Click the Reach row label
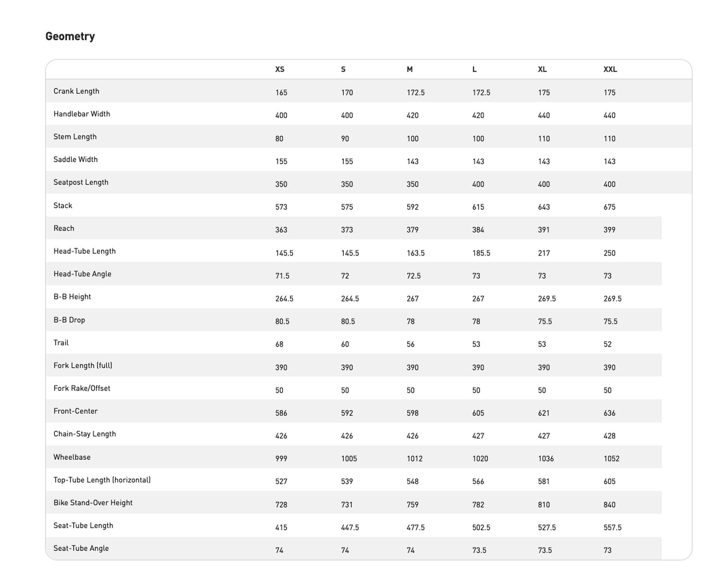728x582 pixels. (x=64, y=228)
